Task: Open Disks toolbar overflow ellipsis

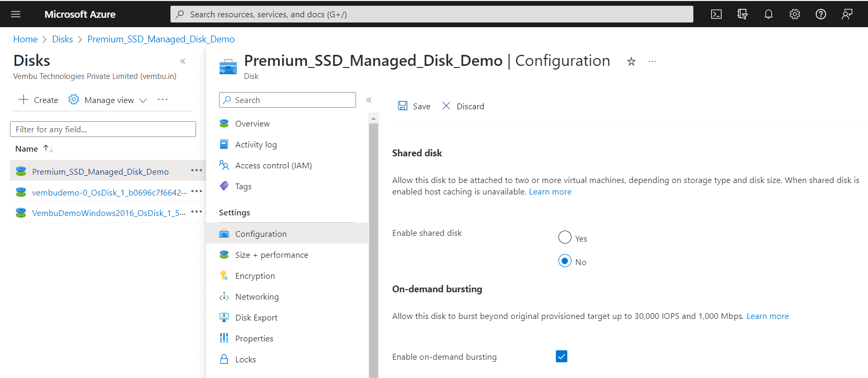Action: [163, 99]
